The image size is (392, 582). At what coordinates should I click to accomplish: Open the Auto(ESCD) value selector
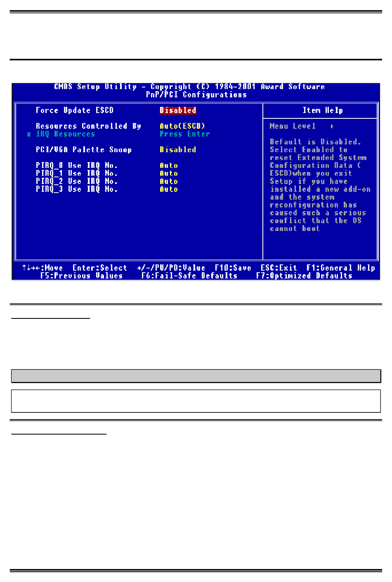[182, 126]
